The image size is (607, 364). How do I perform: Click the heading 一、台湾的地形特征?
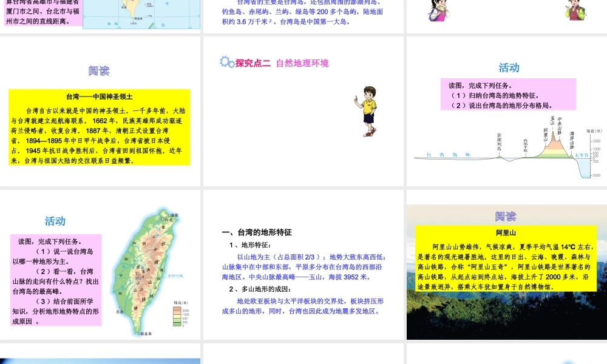coord(257,232)
